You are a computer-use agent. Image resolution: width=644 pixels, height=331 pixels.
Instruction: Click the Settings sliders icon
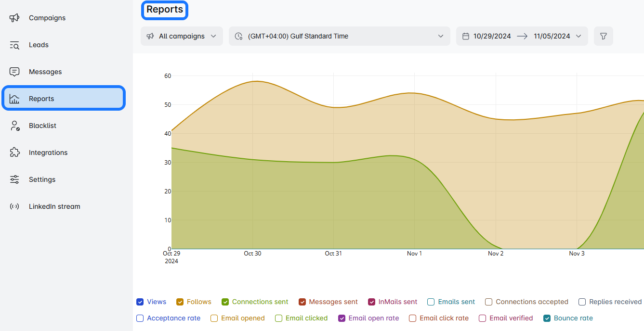pos(14,179)
